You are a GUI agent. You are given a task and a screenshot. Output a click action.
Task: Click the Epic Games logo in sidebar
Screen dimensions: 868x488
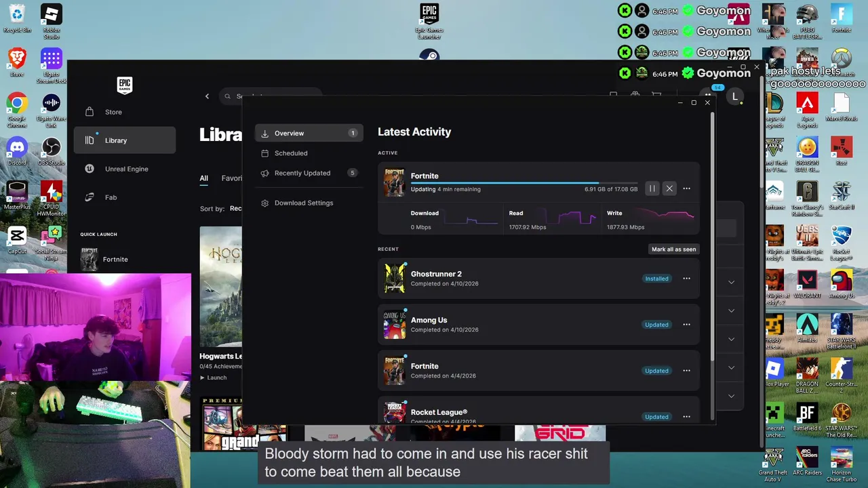click(x=125, y=85)
